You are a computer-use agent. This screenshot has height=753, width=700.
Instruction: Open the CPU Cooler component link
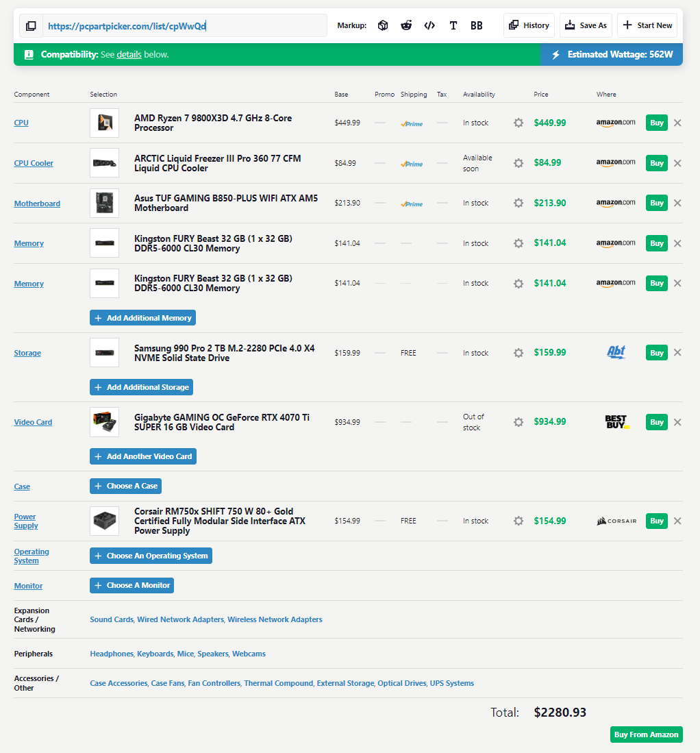pos(34,163)
